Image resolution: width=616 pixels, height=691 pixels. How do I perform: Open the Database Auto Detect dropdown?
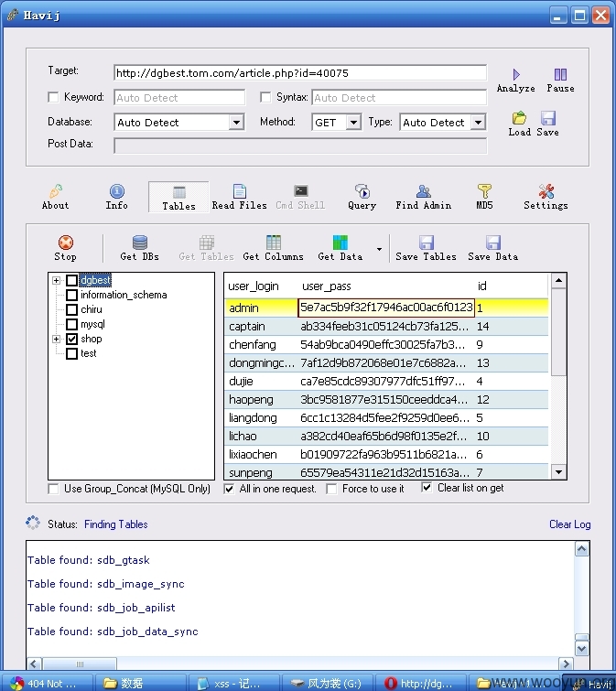pos(236,122)
